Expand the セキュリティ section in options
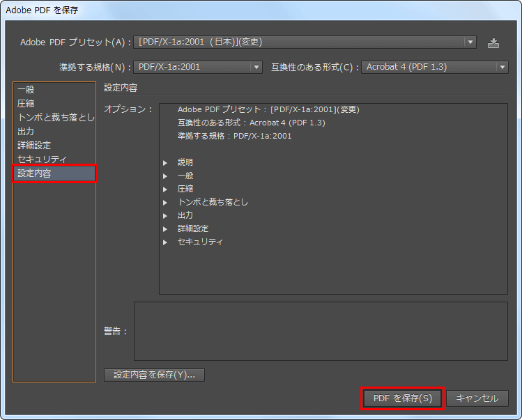Image resolution: width=522 pixels, height=420 pixels. [164, 242]
